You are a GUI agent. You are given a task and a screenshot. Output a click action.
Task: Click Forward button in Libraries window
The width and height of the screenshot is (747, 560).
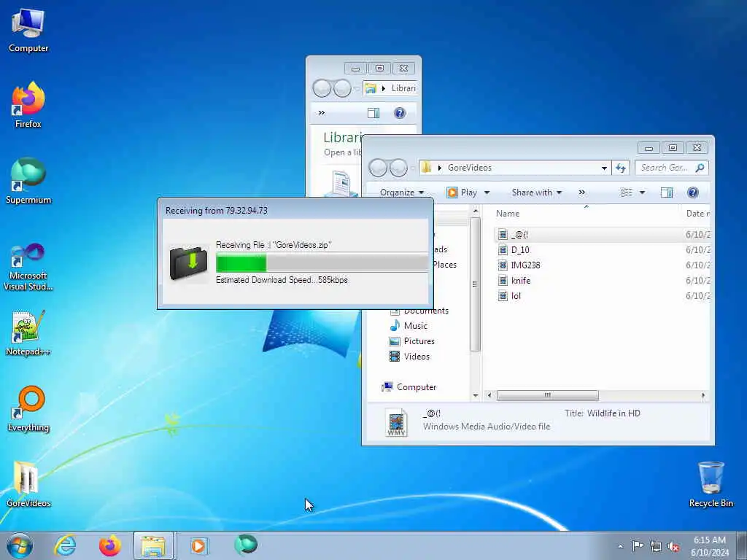tap(343, 88)
